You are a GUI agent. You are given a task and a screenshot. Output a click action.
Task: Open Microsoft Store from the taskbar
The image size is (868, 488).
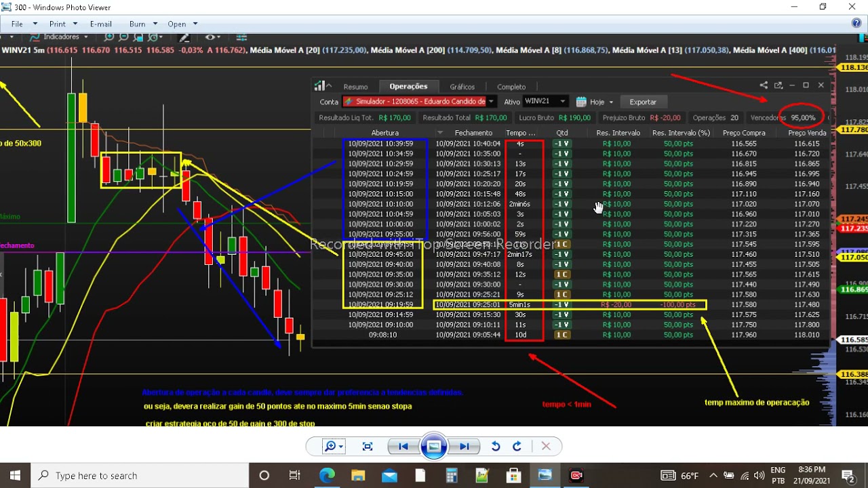coord(514,475)
